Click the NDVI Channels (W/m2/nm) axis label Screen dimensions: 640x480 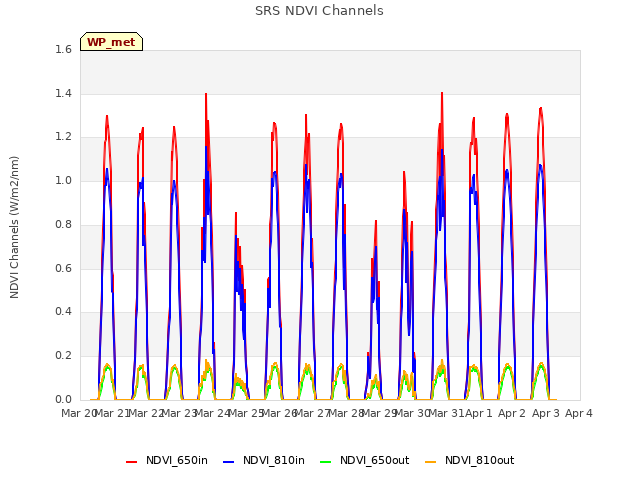click(14, 227)
